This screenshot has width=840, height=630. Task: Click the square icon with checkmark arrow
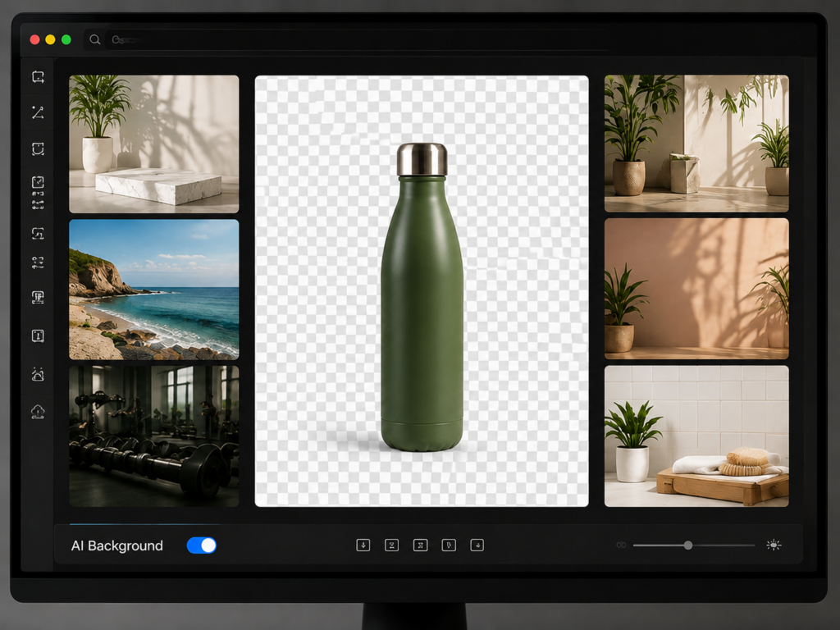(x=38, y=182)
